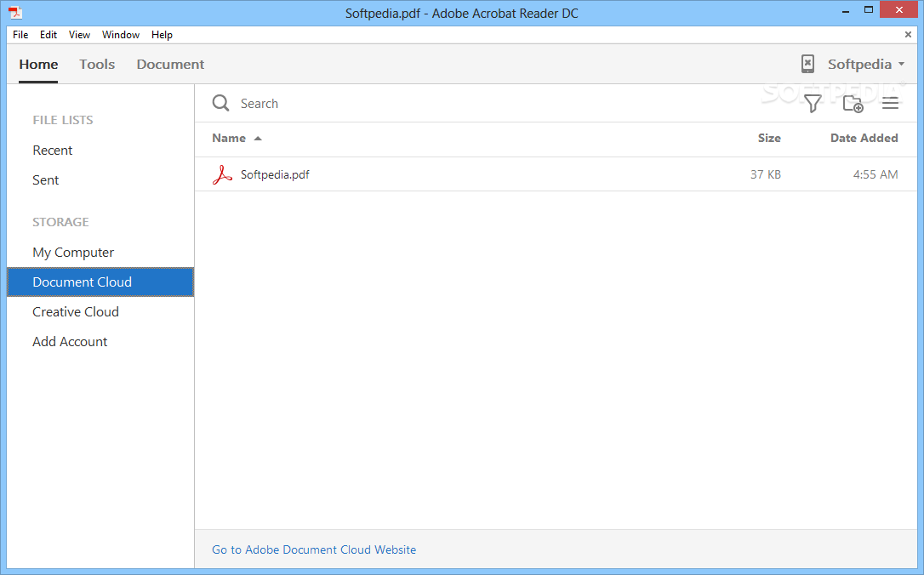924x575 pixels.
Task: Maximize the Acrobat Reader window
Action: point(869,10)
